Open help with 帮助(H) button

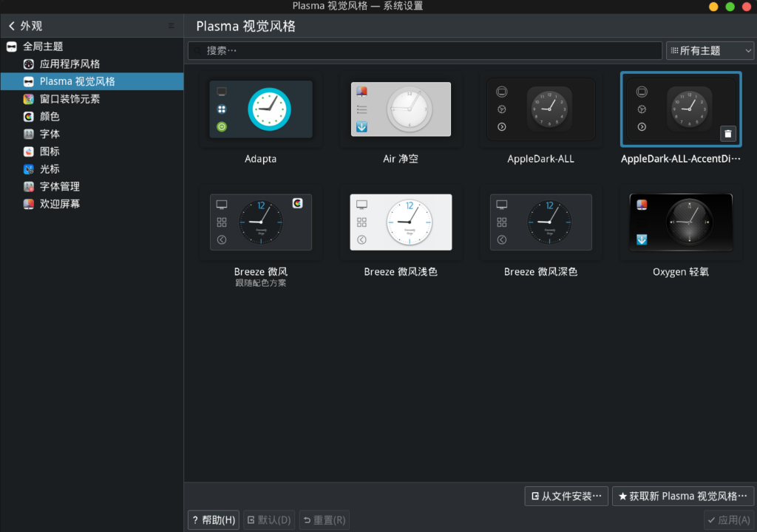click(x=214, y=520)
